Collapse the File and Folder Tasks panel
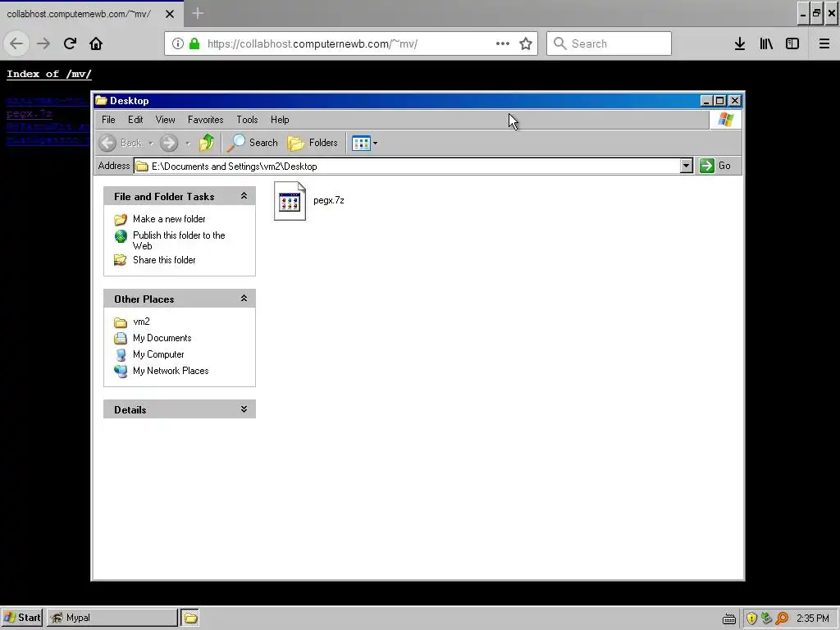840x630 pixels. click(244, 196)
